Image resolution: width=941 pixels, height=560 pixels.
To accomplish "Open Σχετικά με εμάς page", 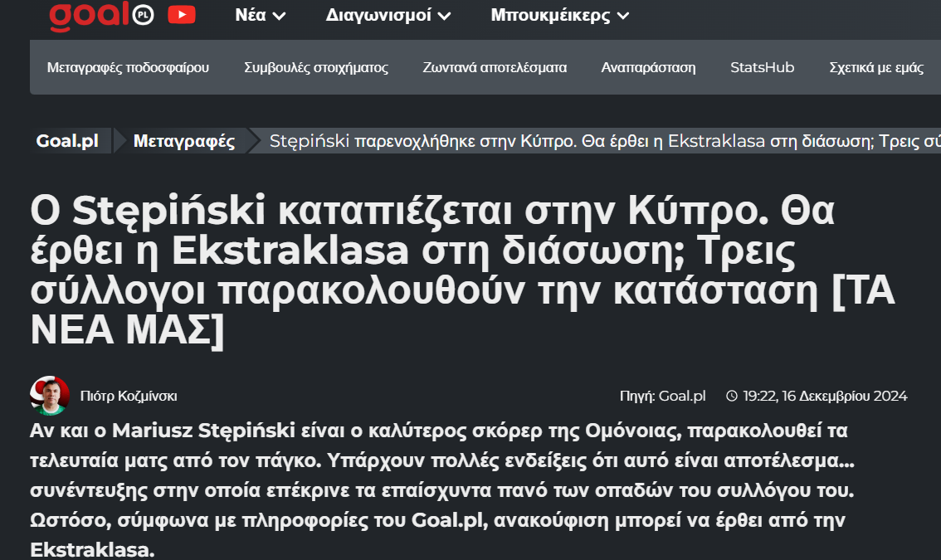I will pyautogui.click(x=876, y=67).
